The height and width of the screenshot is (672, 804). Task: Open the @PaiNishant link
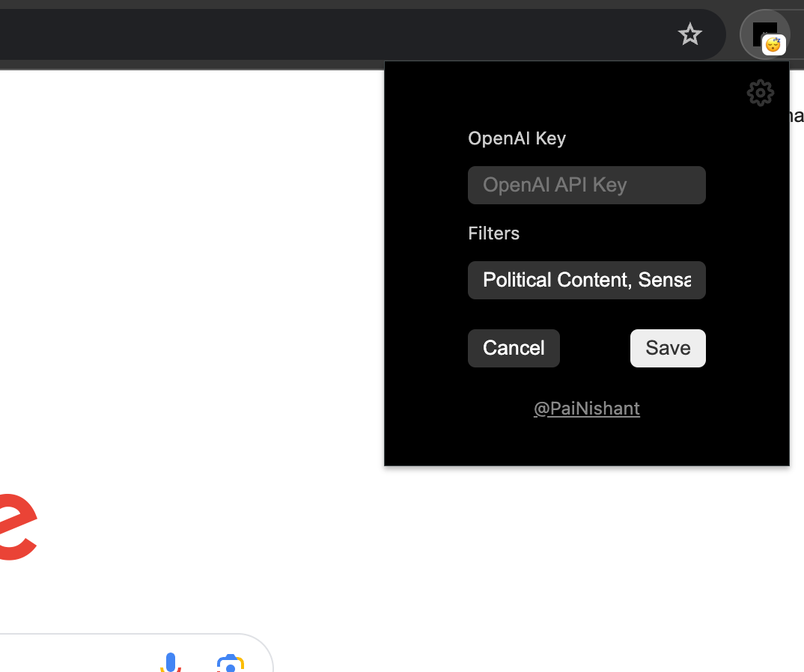point(587,409)
